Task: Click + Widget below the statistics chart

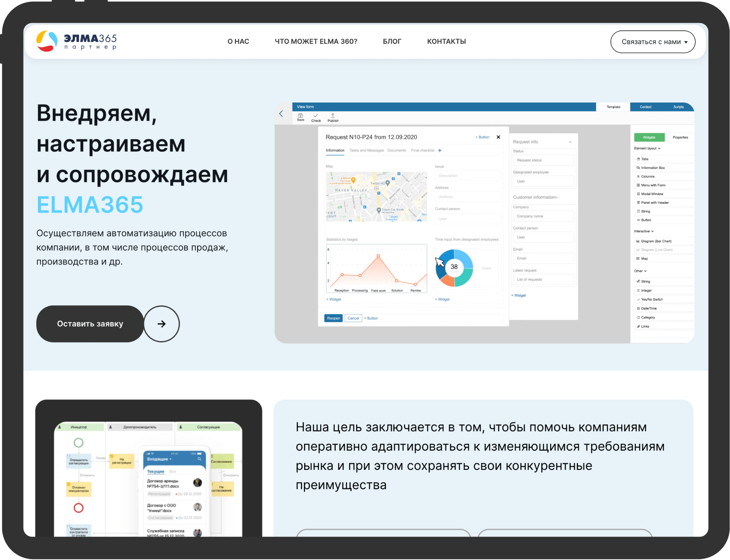Action: click(x=333, y=300)
